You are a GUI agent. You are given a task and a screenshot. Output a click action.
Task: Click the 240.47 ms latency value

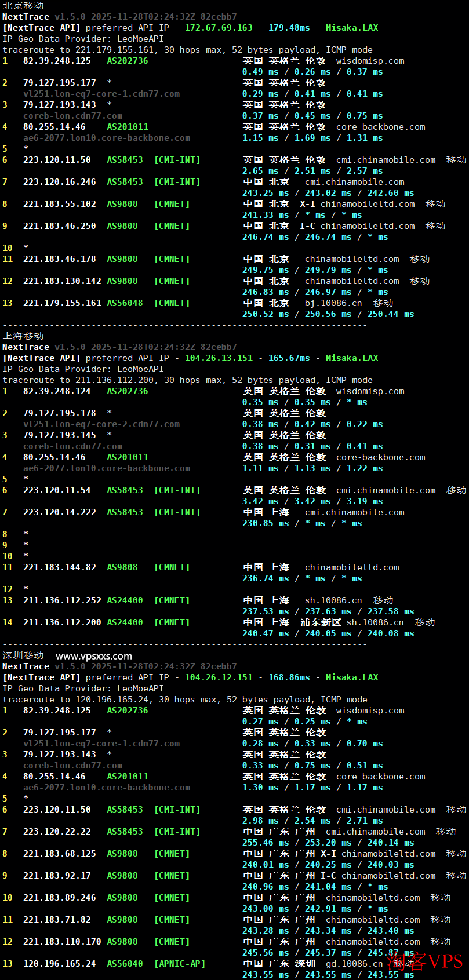coord(266,633)
